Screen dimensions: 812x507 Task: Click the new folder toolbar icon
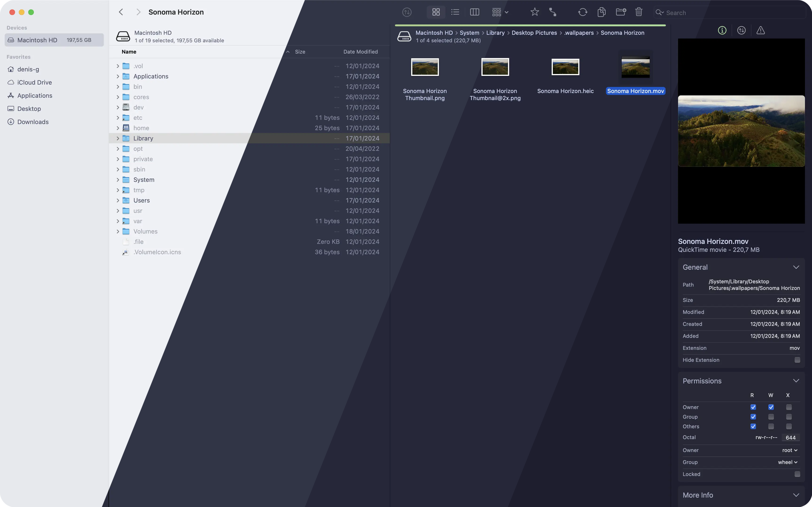point(621,12)
